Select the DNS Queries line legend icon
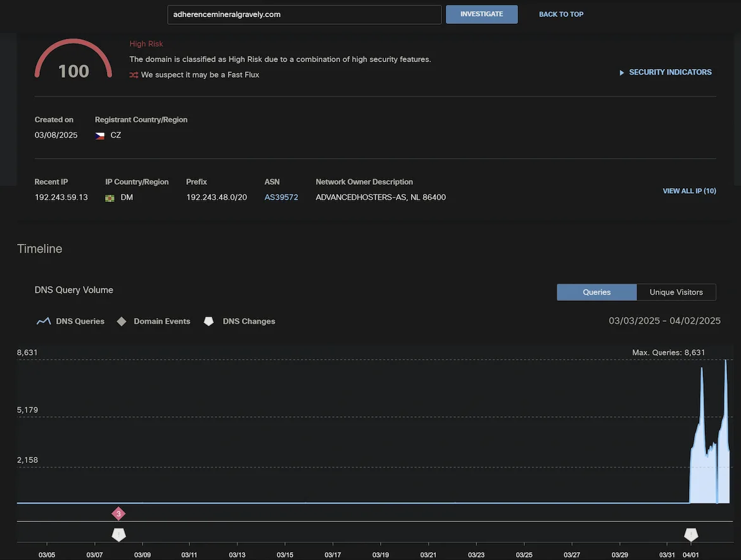741x560 pixels. [x=43, y=321]
